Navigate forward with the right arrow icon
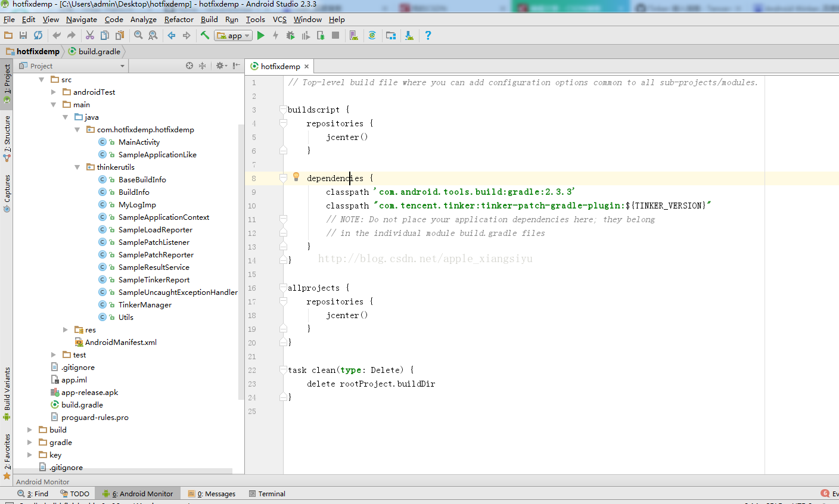 click(x=187, y=36)
